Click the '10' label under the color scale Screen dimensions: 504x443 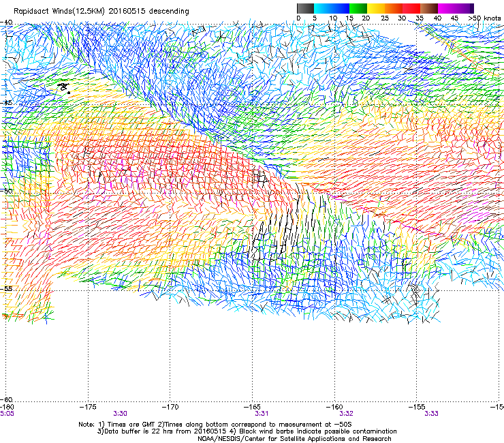point(333,18)
